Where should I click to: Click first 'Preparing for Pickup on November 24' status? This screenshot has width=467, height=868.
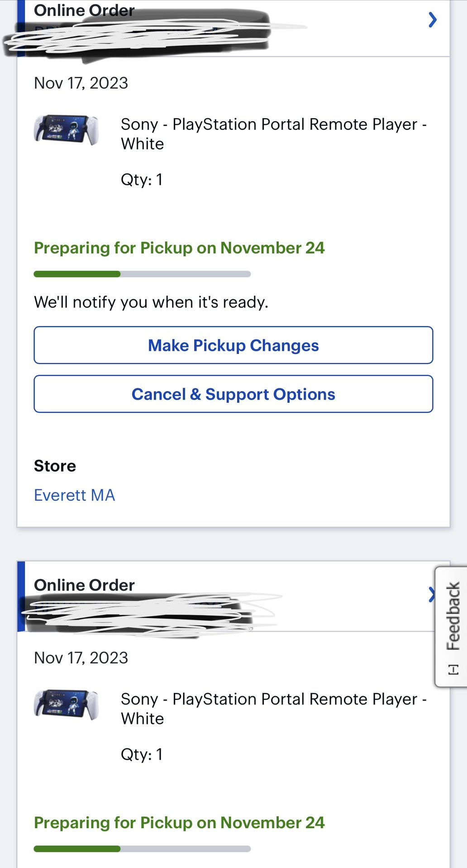(179, 248)
